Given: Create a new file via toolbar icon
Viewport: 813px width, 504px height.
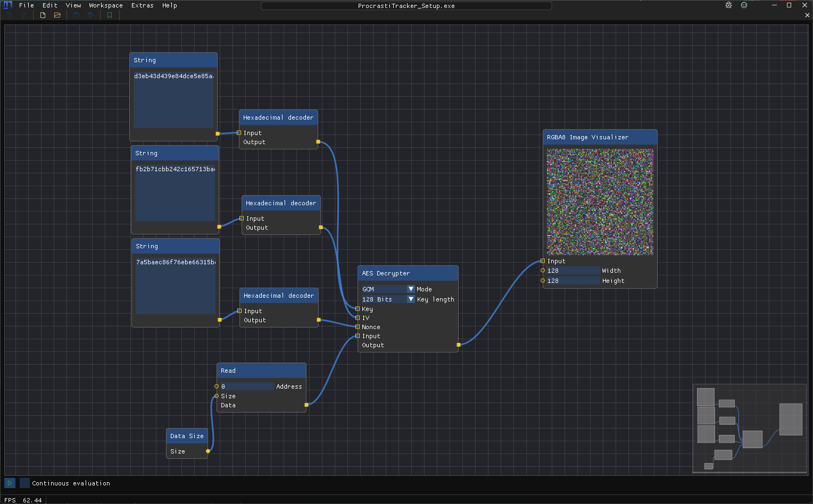Looking at the screenshot, I should click(42, 15).
